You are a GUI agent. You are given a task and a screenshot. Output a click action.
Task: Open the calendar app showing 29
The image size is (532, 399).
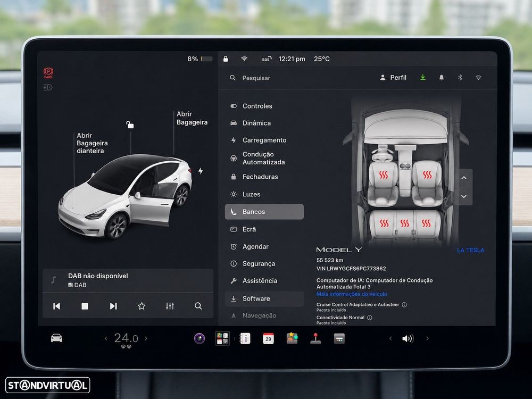coord(268,338)
